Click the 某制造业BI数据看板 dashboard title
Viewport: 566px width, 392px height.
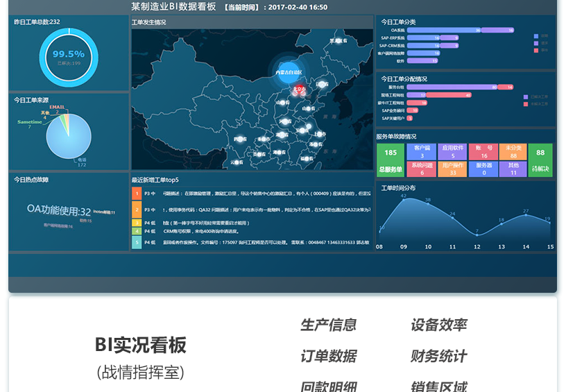(x=173, y=6)
